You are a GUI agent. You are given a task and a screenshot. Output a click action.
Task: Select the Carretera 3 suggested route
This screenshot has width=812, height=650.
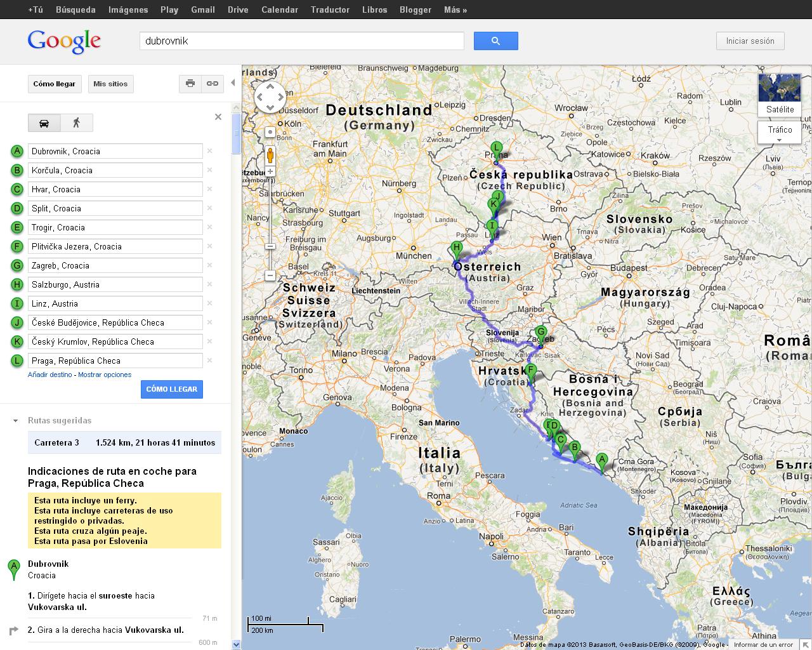click(124, 442)
